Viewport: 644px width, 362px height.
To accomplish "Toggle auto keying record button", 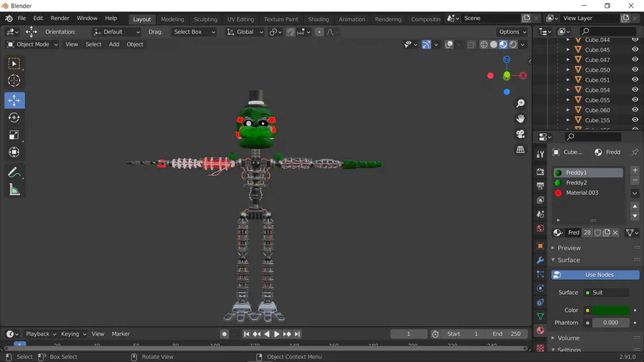I will pos(224,334).
